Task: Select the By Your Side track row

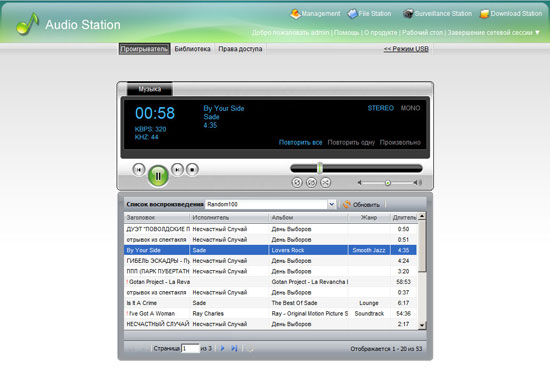Action: click(x=270, y=250)
